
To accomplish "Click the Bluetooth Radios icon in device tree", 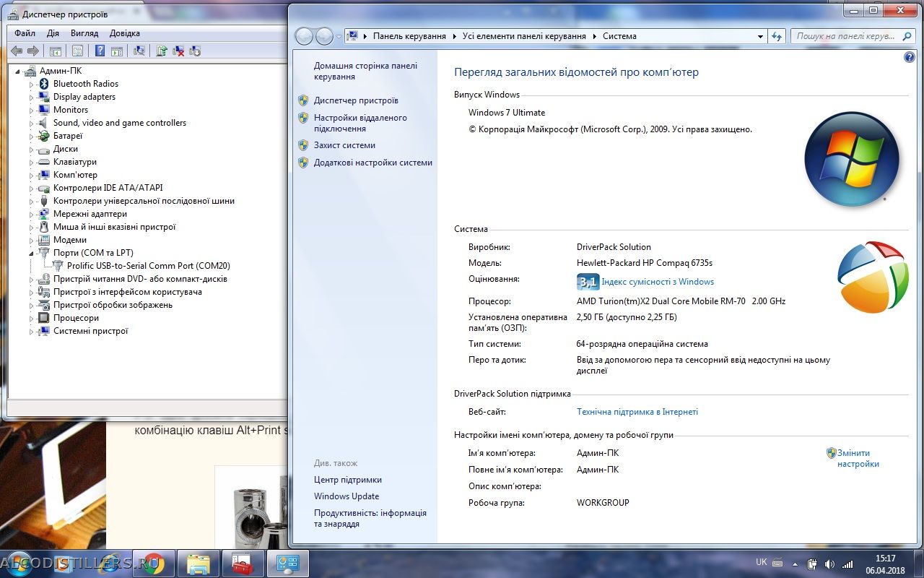I will coord(44,84).
